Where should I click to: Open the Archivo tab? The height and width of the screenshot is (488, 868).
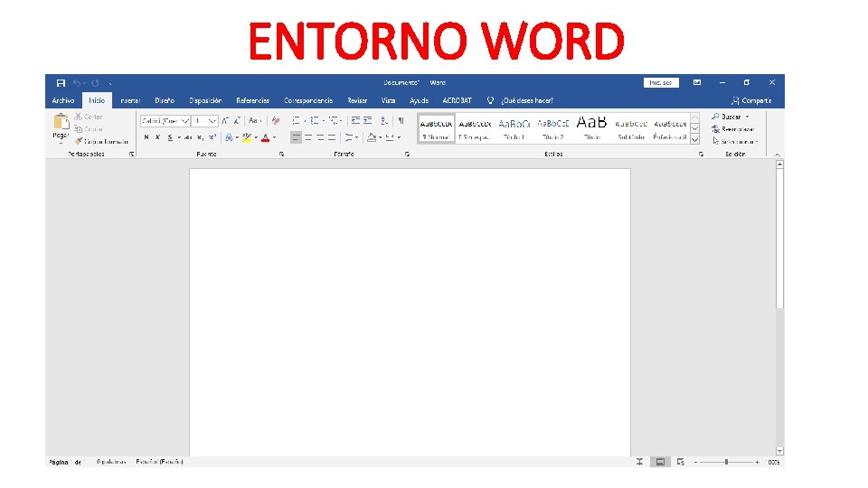63,100
